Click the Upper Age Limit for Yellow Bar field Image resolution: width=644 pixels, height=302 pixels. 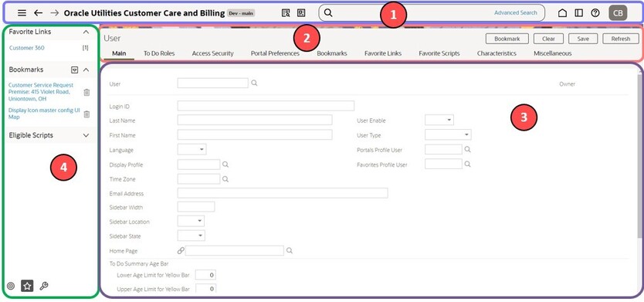(205, 289)
